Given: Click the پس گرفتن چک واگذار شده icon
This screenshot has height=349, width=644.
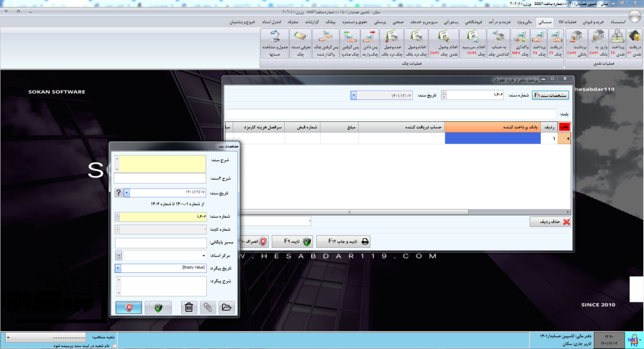Looking at the screenshot, I should point(326,44).
